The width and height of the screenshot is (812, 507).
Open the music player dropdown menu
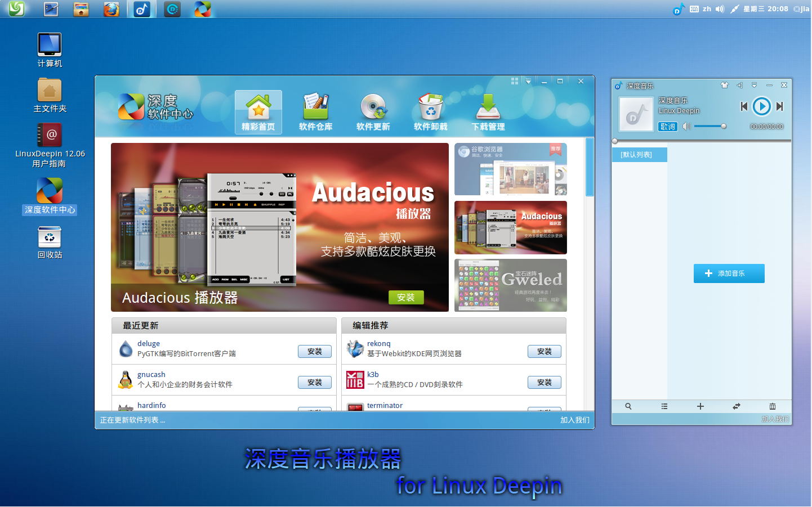click(755, 86)
